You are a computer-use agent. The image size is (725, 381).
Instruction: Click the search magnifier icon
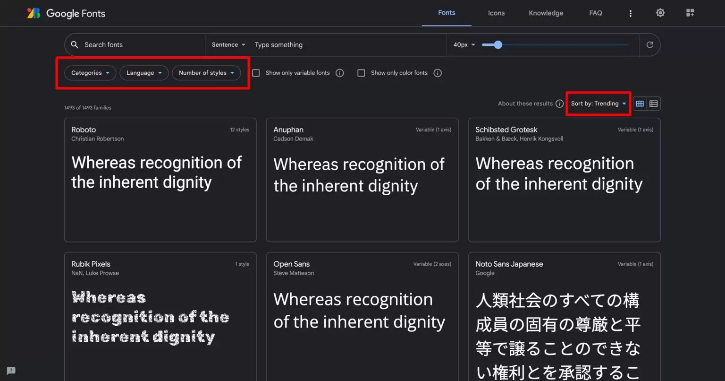point(74,45)
